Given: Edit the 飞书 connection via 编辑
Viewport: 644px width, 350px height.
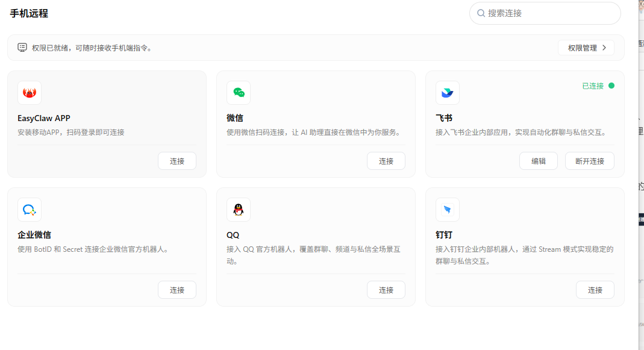Looking at the screenshot, I should [539, 161].
